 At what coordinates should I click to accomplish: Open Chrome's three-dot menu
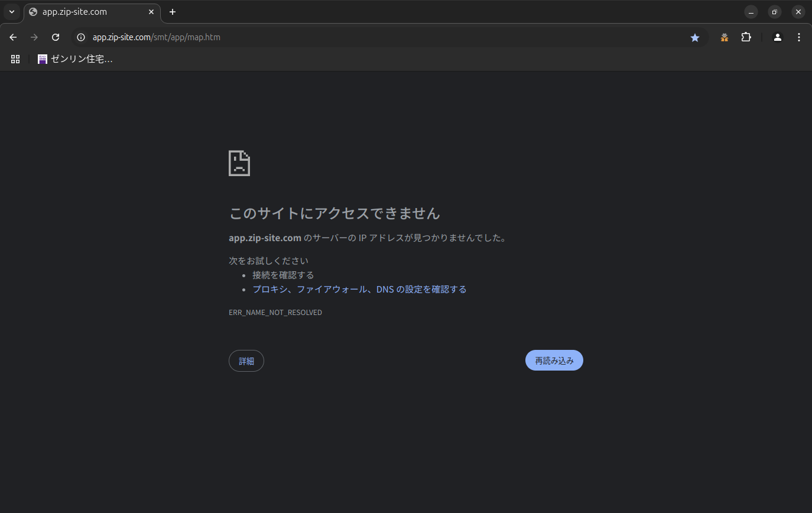(799, 37)
